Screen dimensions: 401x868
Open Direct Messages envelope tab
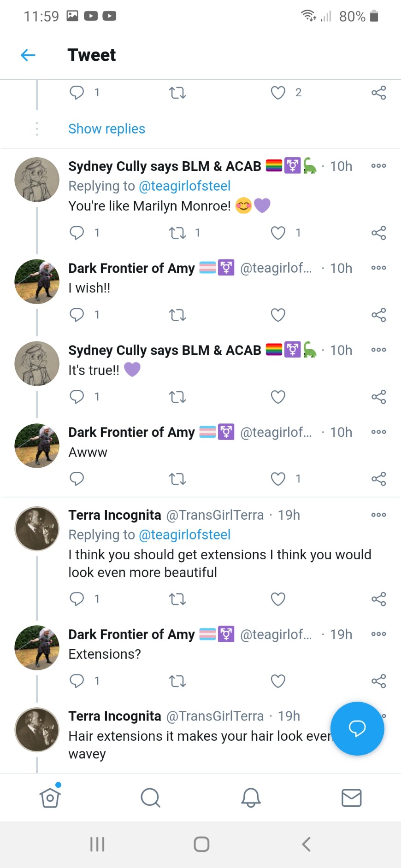351,798
